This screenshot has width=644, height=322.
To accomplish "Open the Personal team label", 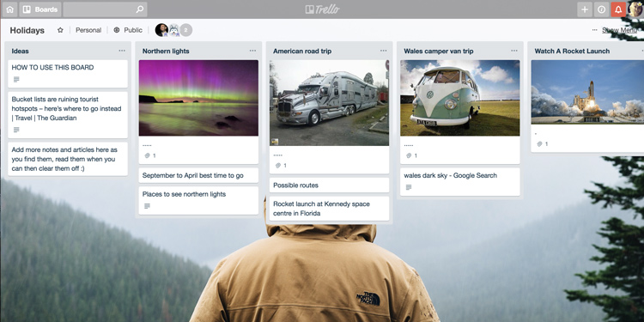I will point(88,30).
